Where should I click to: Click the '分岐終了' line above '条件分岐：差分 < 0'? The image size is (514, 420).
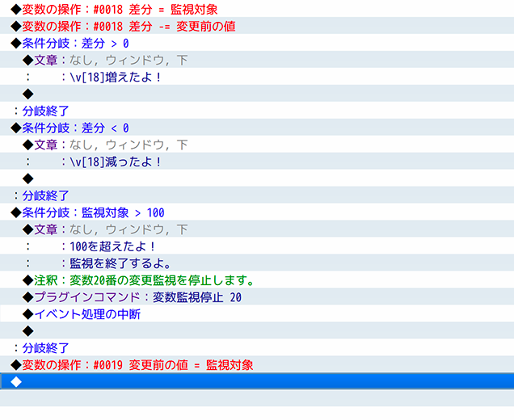(40, 111)
